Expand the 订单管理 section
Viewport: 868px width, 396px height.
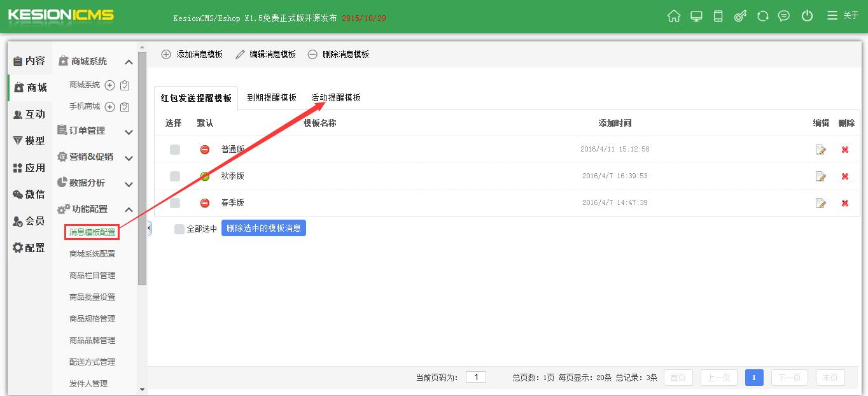(95, 131)
